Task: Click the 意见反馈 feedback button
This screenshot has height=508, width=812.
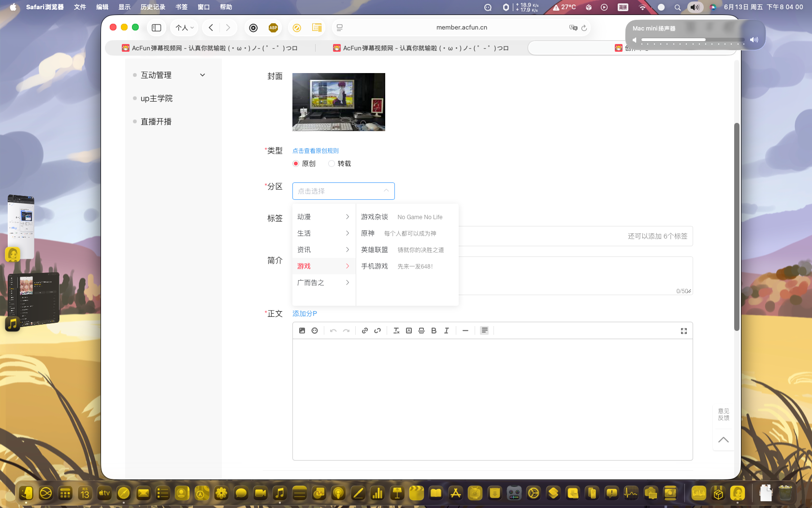Action: pyautogui.click(x=724, y=415)
